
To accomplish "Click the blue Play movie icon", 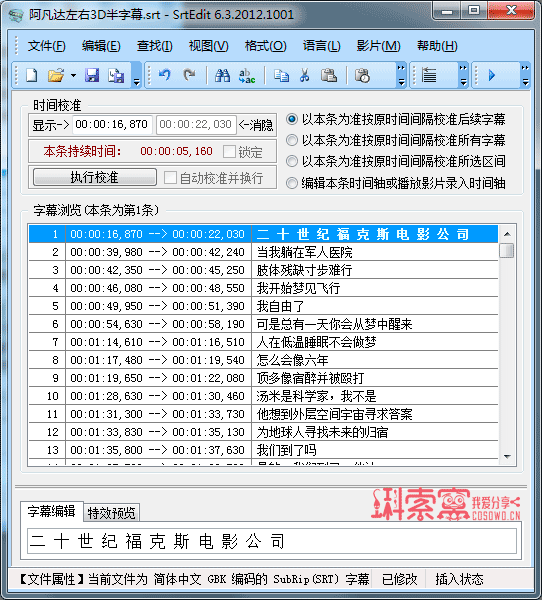I will pyautogui.click(x=492, y=75).
